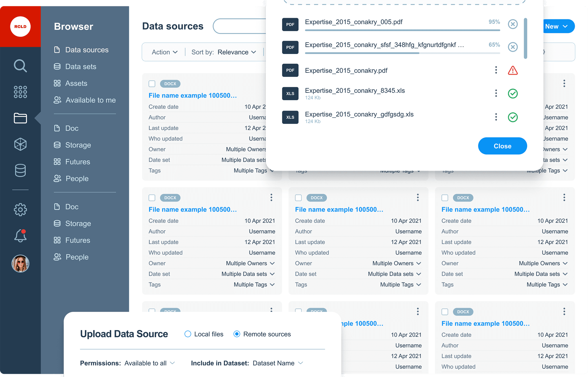Open the apps grid icon in left rail
The image size is (588, 377).
(20, 92)
